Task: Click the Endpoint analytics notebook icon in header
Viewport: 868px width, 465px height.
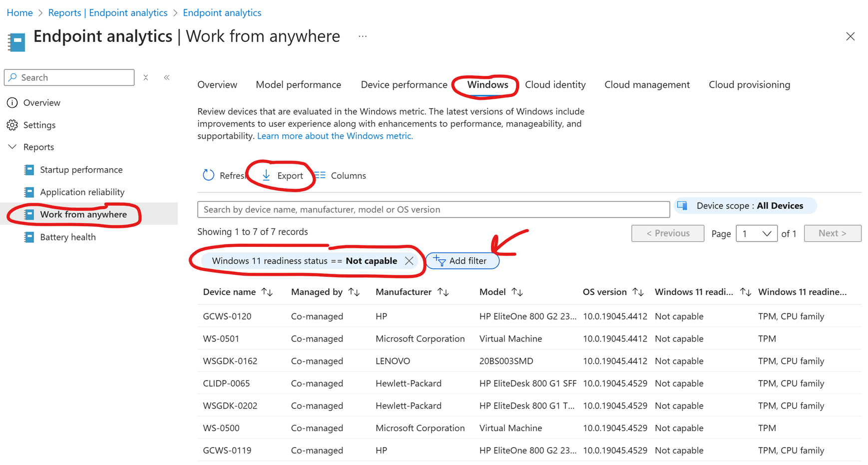Action: 16,42
